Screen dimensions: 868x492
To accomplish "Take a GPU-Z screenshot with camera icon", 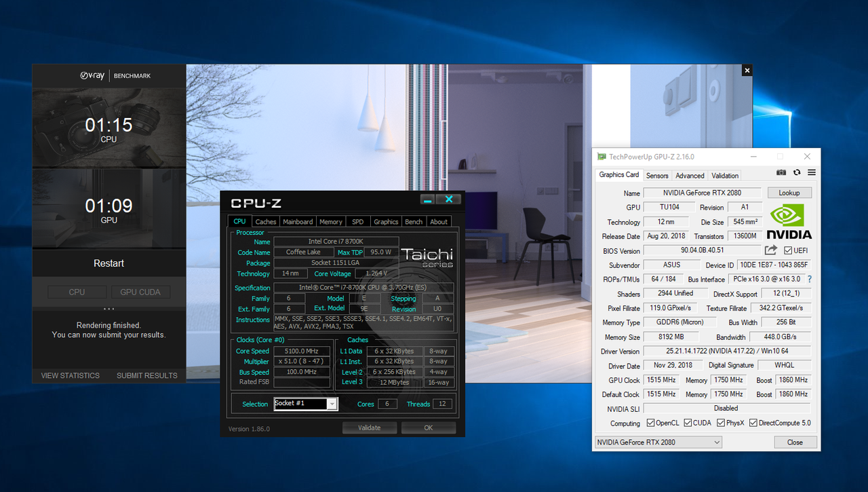I will click(x=781, y=173).
